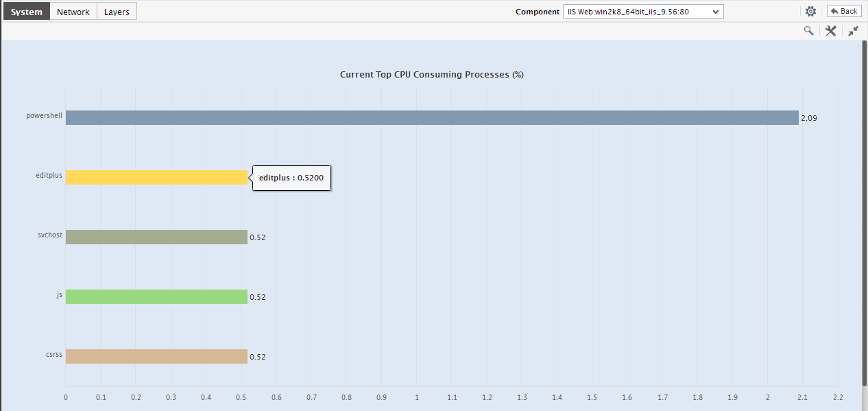Click the 1 axis tick label
This screenshot has height=411, width=868.
[417, 397]
